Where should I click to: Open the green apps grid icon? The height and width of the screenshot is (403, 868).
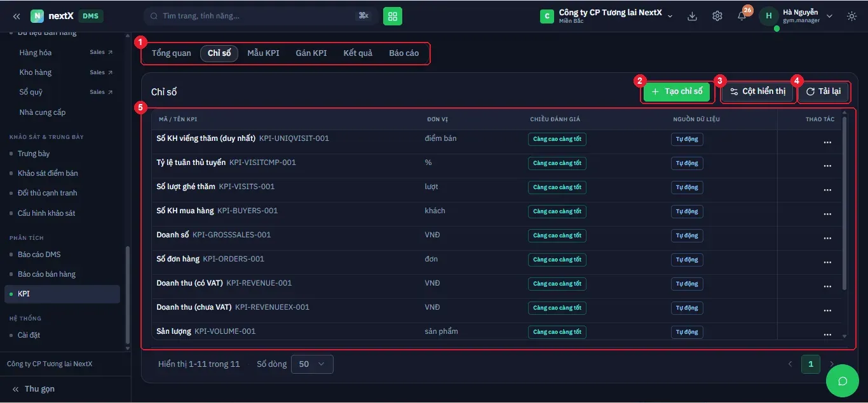click(x=393, y=16)
